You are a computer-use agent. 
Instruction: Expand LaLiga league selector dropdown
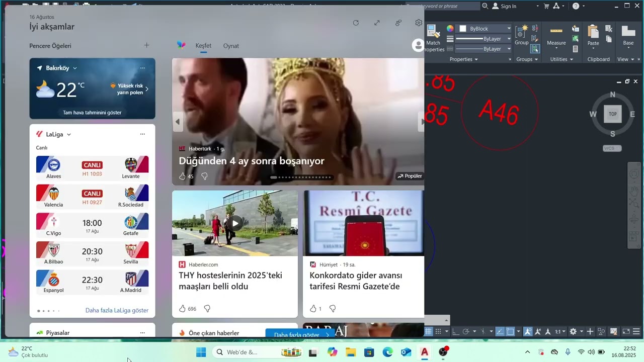(x=69, y=134)
